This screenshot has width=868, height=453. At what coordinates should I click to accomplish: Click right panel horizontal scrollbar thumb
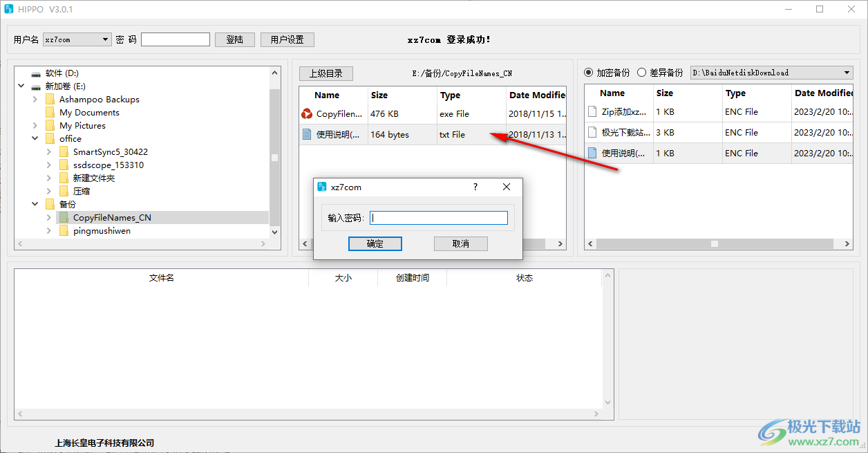point(715,244)
